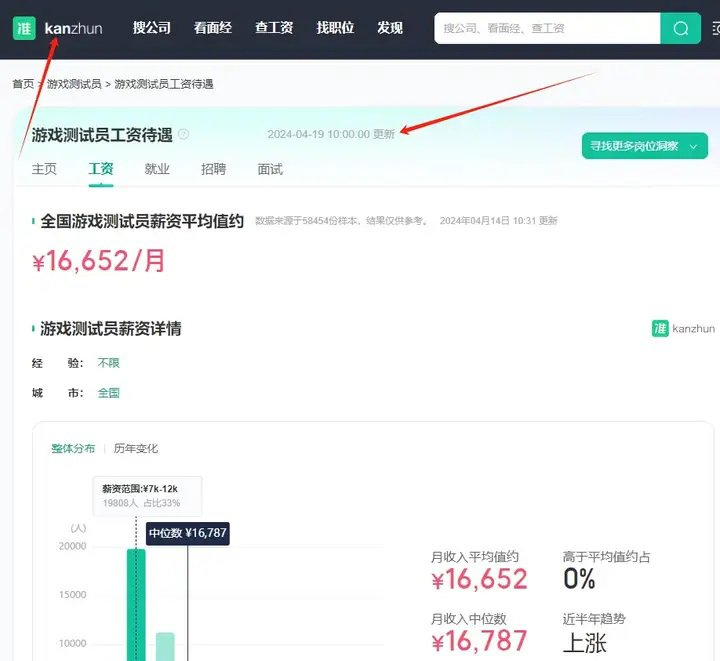
Task: Switch chart to 历年变化 view
Action: pyautogui.click(x=136, y=448)
